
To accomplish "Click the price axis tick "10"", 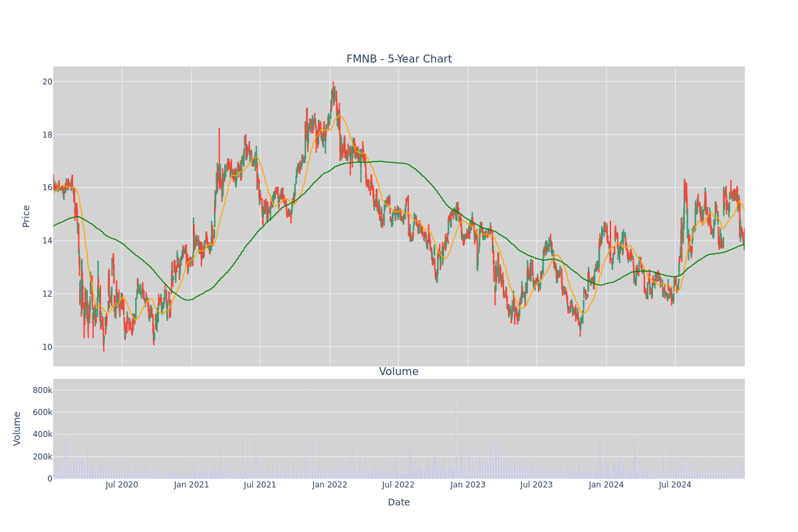I will pyautogui.click(x=47, y=347).
